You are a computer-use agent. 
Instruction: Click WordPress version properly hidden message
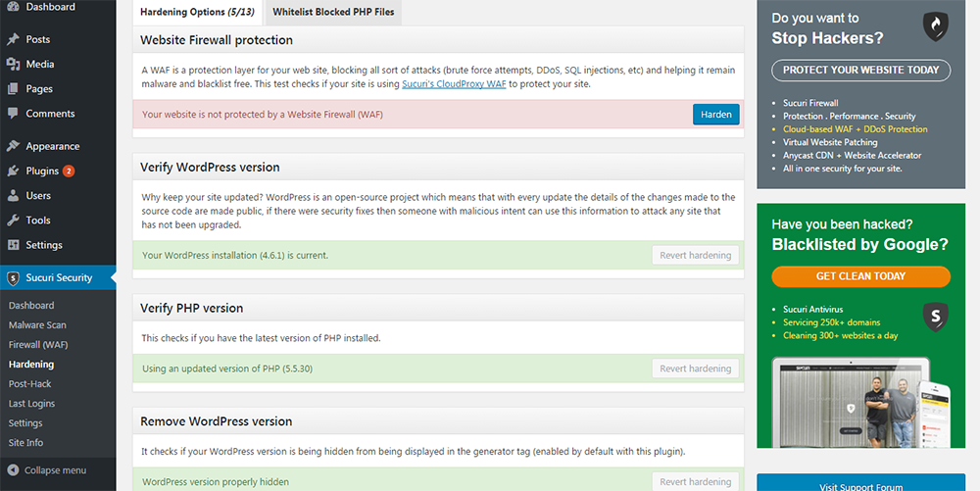216,481
